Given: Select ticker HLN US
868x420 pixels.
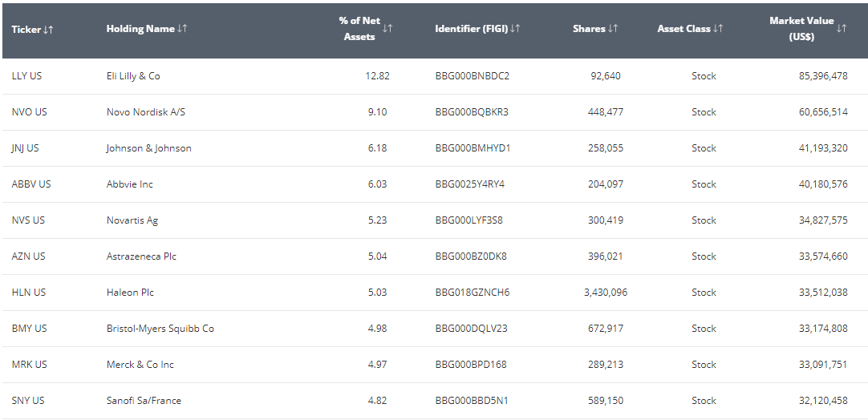Looking at the screenshot, I should [x=29, y=293].
